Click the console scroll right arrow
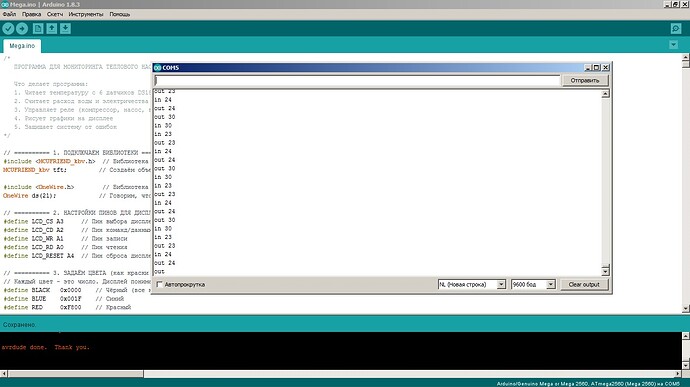 coord(678,374)
